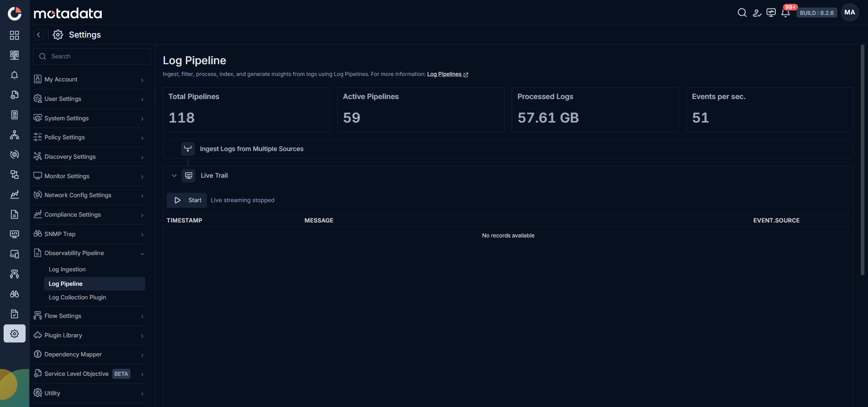Expand Network Config Settings chevron
The width and height of the screenshot is (868, 407).
[x=142, y=196]
